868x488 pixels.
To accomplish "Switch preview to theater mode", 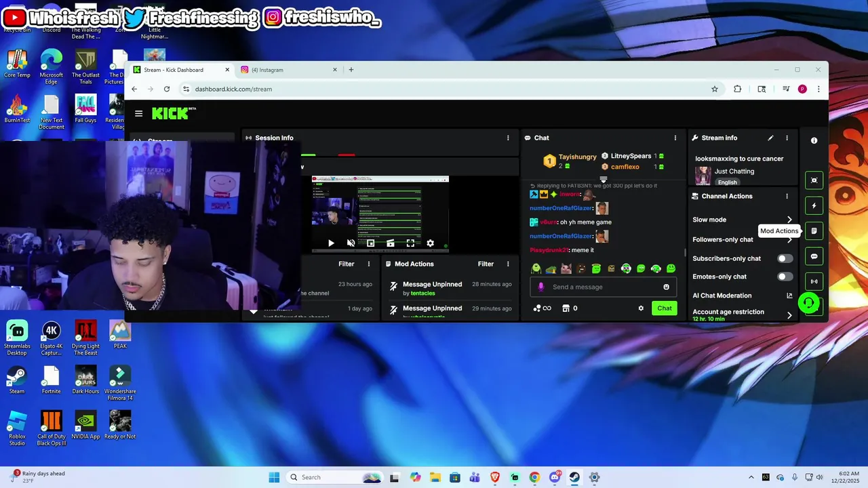I will [x=390, y=243].
